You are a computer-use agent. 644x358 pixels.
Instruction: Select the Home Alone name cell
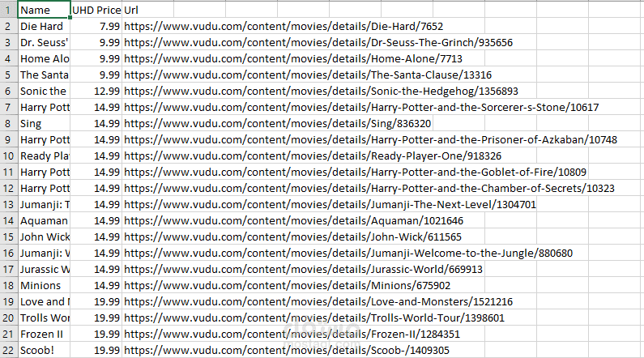coord(44,58)
